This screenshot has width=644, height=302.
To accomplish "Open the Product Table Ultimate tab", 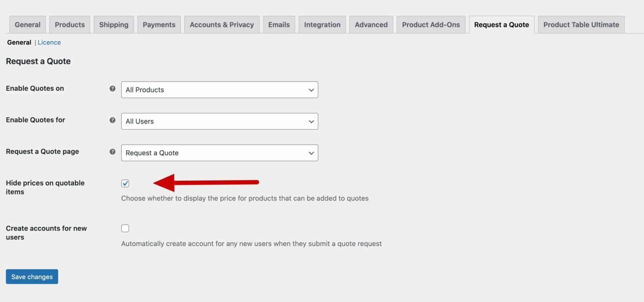I will point(581,24).
